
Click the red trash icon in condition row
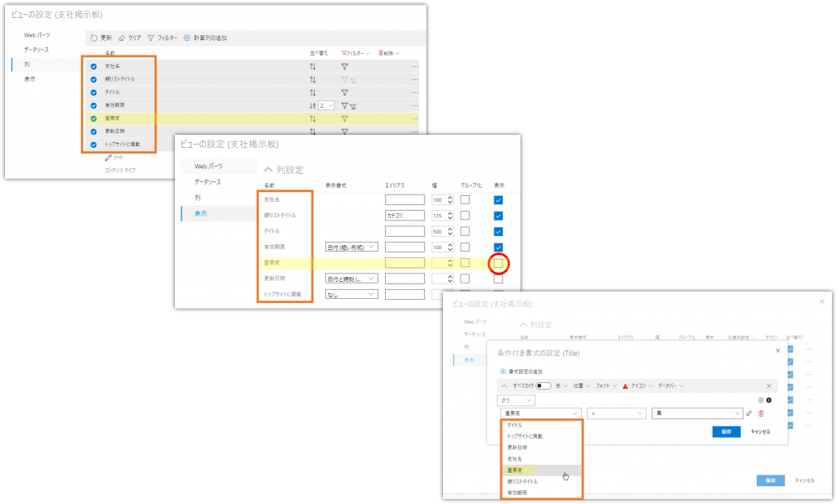760,413
